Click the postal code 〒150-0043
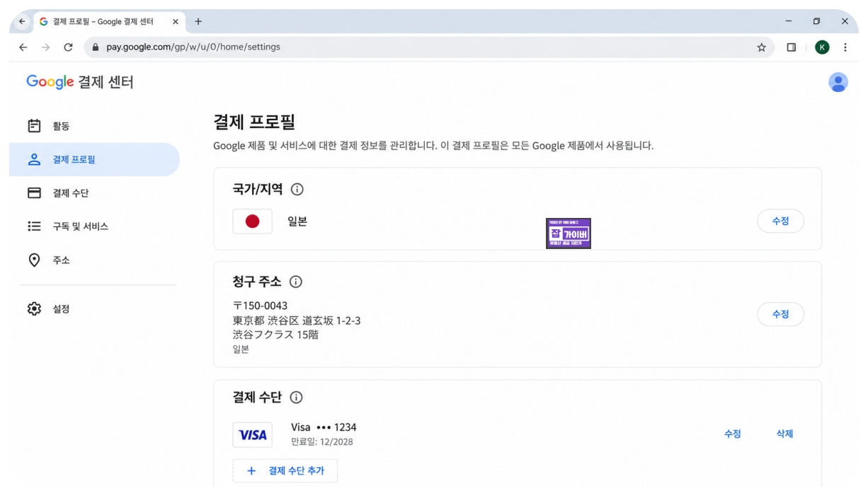Image resolution: width=868 pixels, height=496 pixels. point(260,306)
